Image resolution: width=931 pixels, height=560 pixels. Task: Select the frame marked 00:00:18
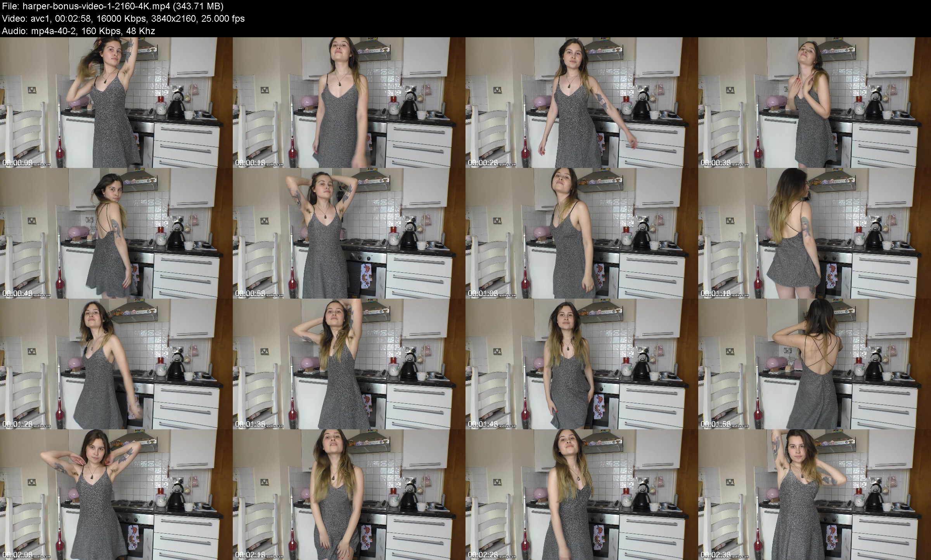pyautogui.click(x=349, y=102)
